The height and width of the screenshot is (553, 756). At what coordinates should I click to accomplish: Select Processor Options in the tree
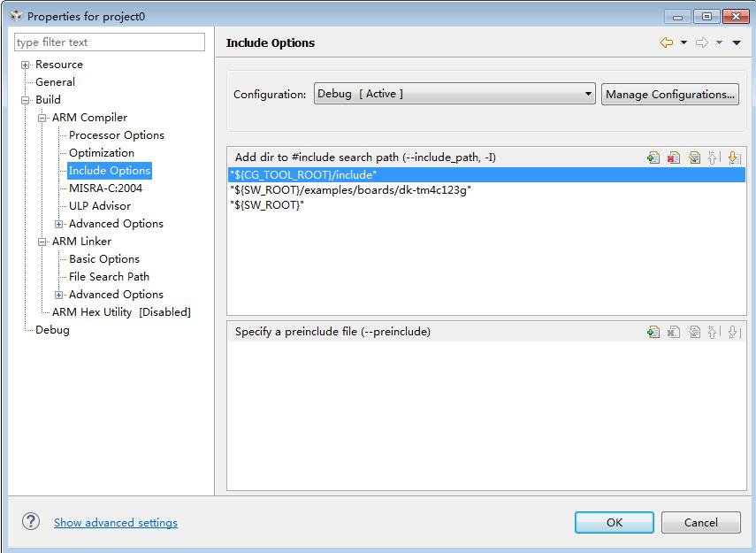(x=117, y=135)
